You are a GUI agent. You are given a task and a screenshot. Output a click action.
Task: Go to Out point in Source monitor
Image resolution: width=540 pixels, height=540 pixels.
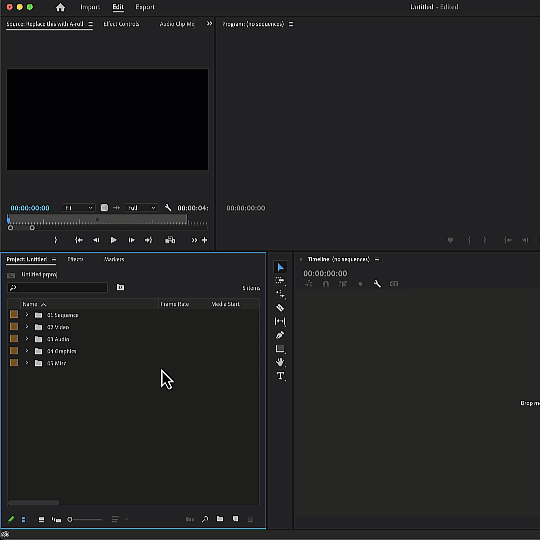pos(148,240)
